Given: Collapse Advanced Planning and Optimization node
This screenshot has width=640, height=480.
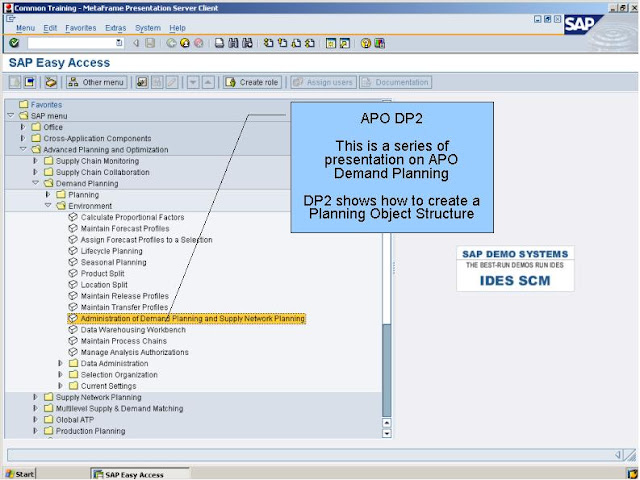Looking at the screenshot, I should [23, 149].
